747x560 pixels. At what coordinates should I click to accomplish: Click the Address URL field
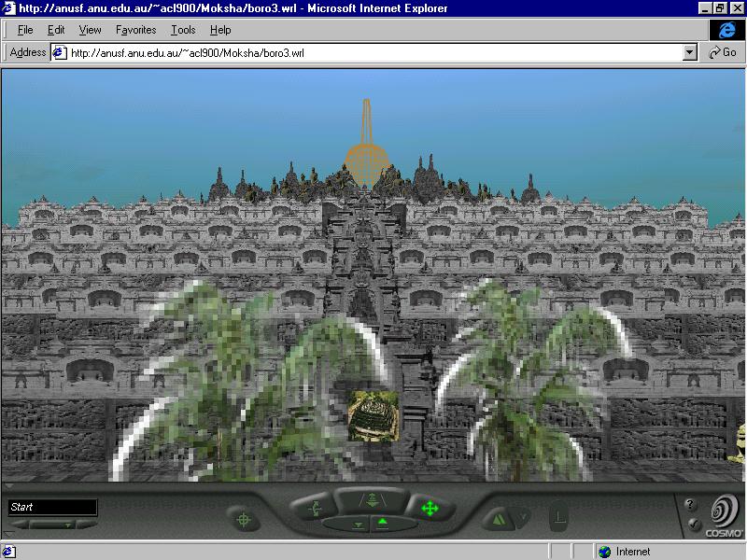373,53
